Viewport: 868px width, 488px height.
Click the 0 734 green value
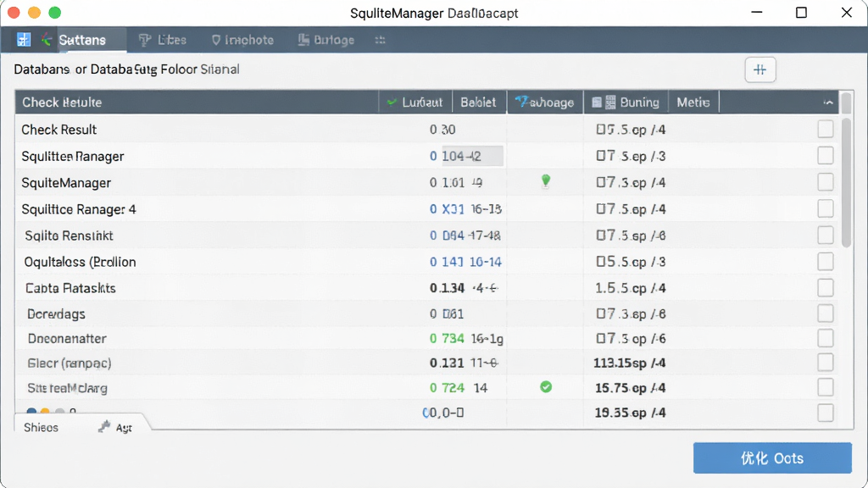pos(447,339)
